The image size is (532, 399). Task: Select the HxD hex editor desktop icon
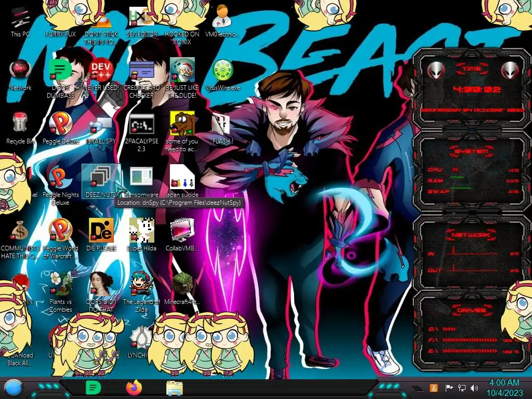[141, 22]
